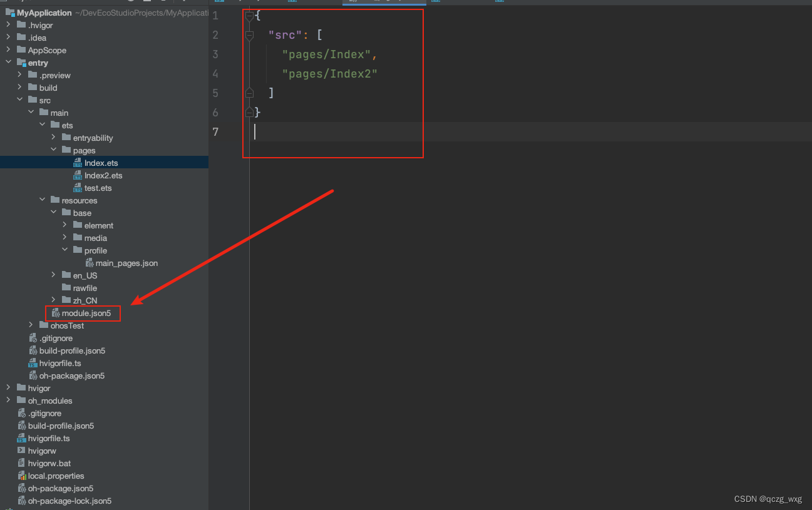Click entry hvigorfile.ts file icon
This screenshot has height=510, width=812.
[33, 363]
